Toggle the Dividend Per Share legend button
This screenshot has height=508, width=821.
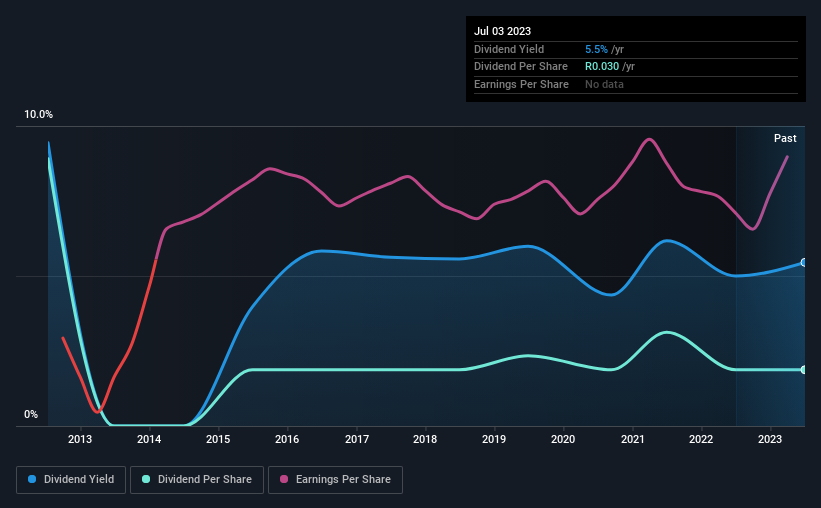[197, 480]
